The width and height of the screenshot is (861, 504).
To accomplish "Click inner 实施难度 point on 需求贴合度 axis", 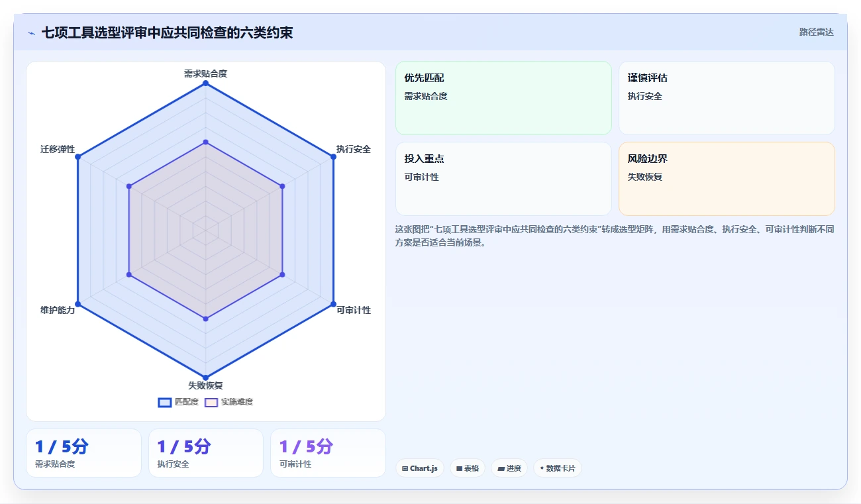I will click(205, 142).
